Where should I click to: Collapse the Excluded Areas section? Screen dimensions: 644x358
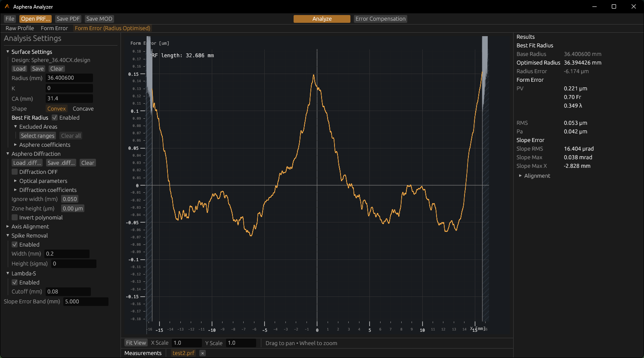coord(15,127)
